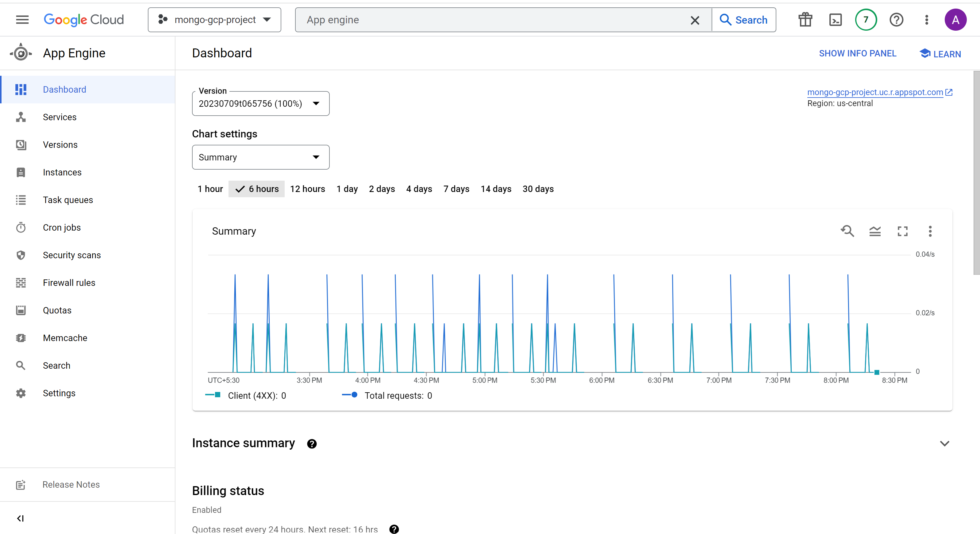Expand the Instance summary section

click(x=944, y=444)
